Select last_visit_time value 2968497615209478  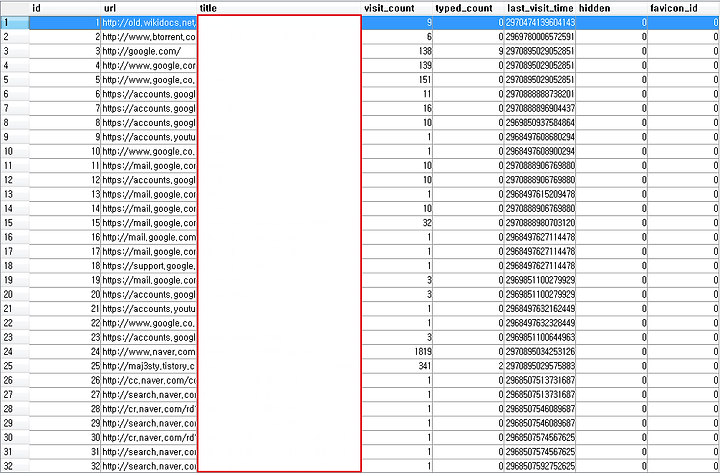(540, 194)
